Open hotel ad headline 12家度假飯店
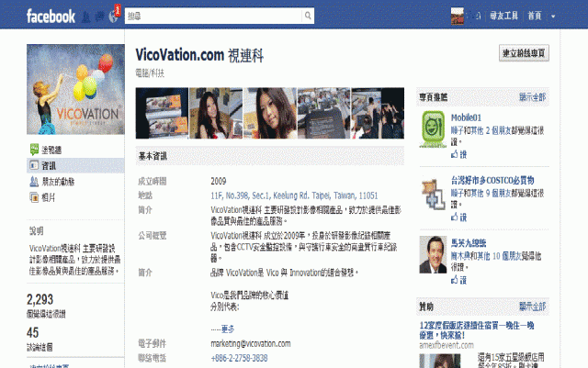 tap(477, 330)
